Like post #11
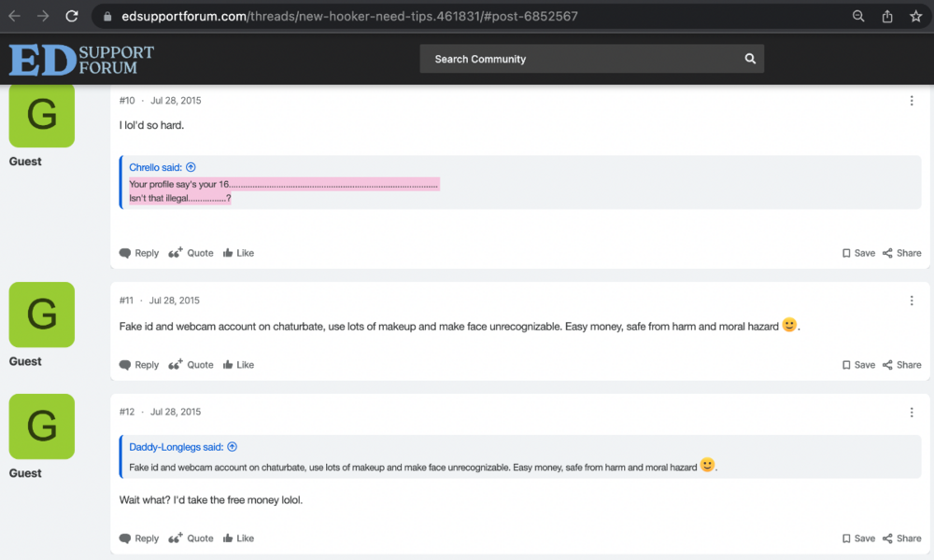The image size is (934, 560). 238,365
